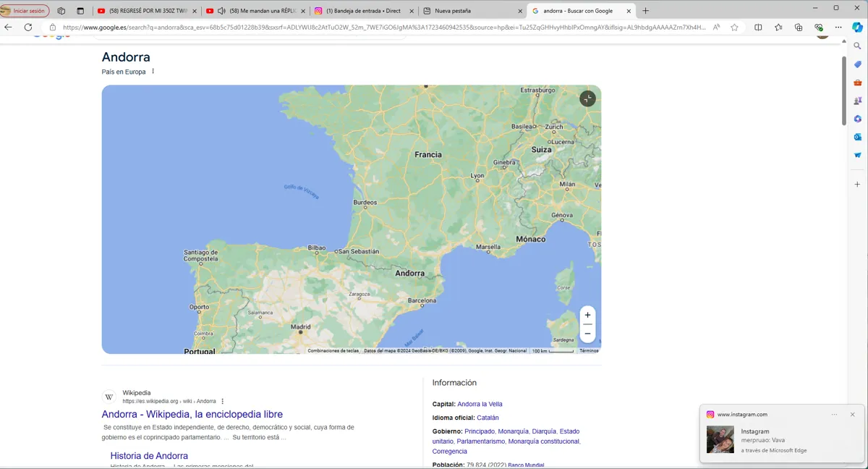The width and height of the screenshot is (868, 469).
Task: Open Copilot from the toolbar's top-right corner
Action: pos(858,27)
